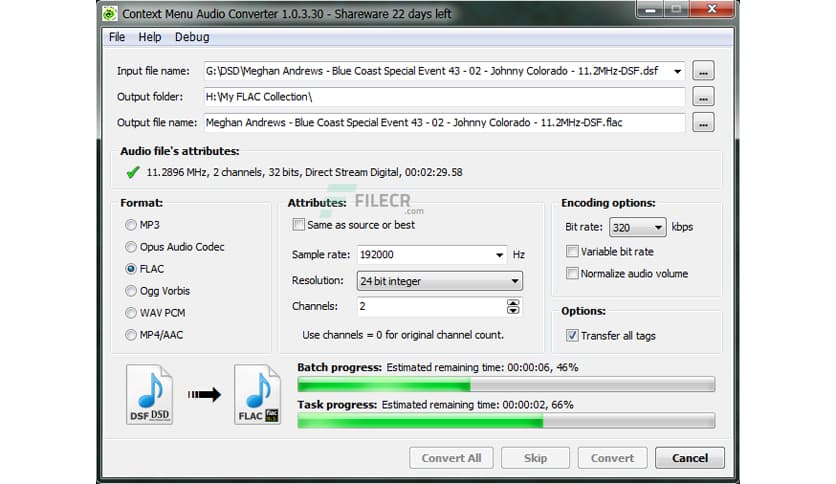836x484 pixels.
Task: Open the File menu
Action: (117, 37)
